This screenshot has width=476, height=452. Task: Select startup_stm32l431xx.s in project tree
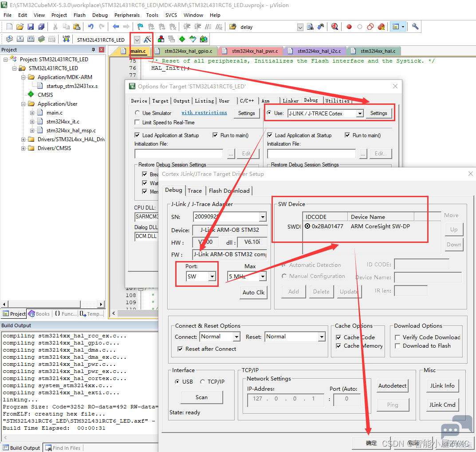[72, 86]
